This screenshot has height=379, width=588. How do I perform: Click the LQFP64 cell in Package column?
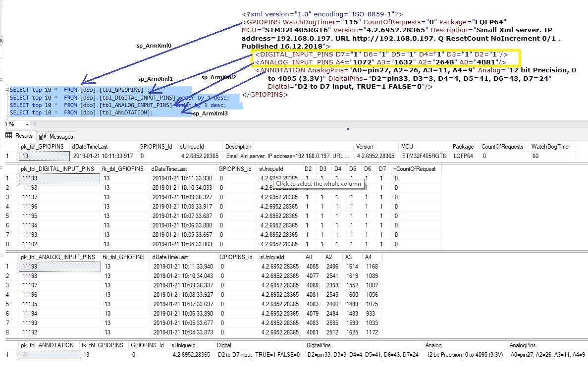click(464, 156)
